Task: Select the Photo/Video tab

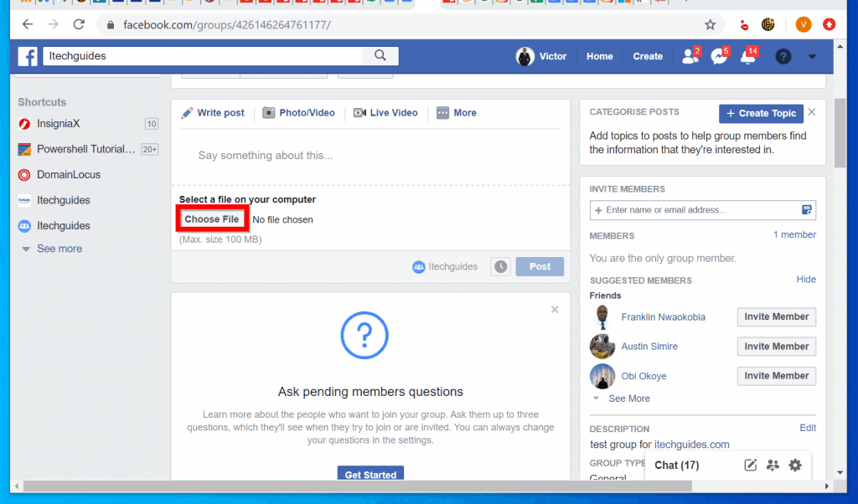Action: pyautogui.click(x=299, y=113)
